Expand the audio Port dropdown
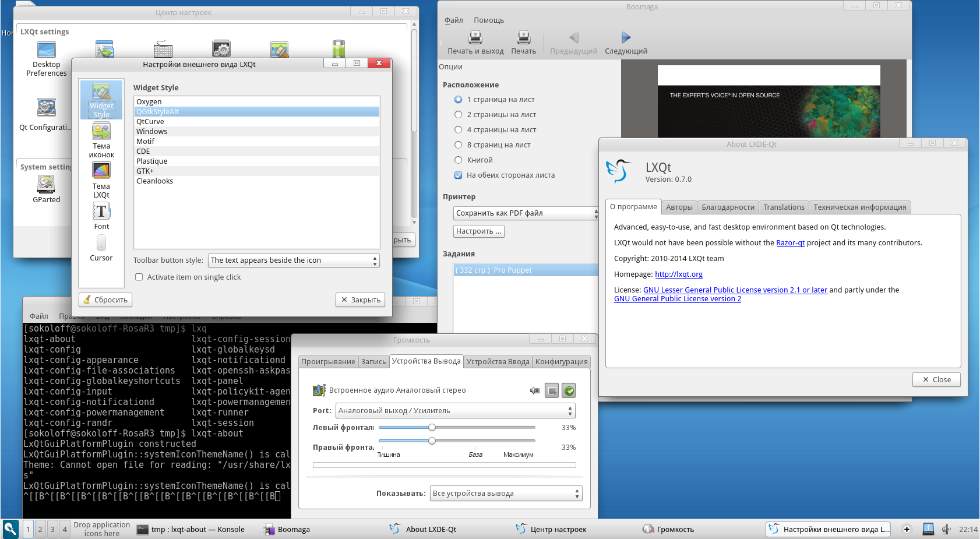980x539 pixels. click(x=455, y=411)
